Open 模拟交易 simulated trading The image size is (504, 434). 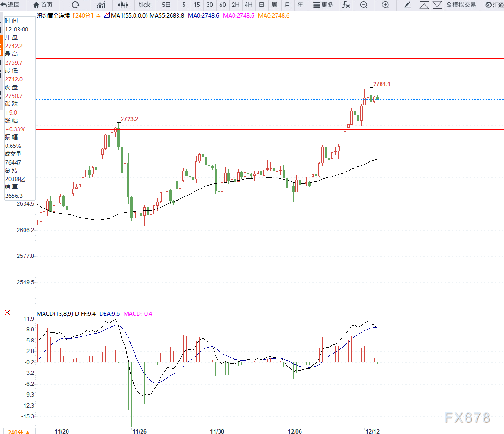(x=461, y=5)
